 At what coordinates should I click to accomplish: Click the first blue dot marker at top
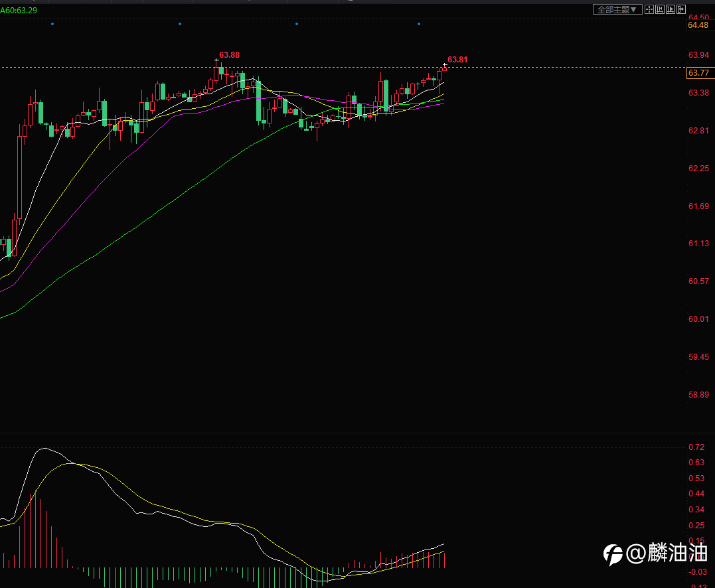(x=52, y=24)
